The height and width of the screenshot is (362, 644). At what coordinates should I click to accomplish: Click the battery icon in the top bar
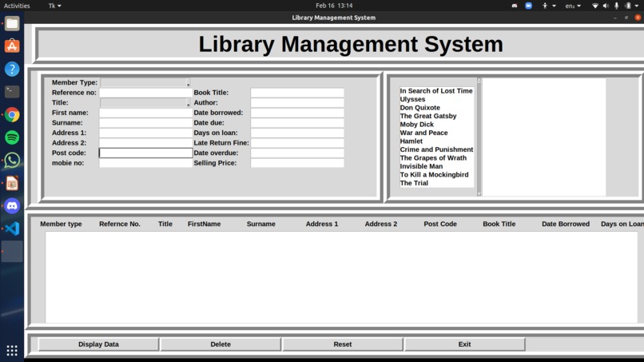click(x=628, y=6)
